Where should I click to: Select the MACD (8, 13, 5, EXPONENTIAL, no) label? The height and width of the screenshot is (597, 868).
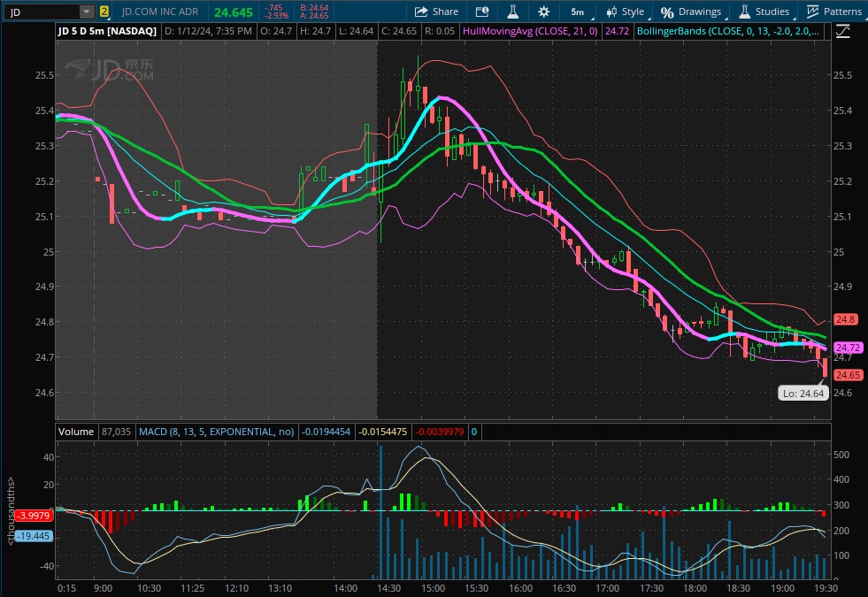217,432
